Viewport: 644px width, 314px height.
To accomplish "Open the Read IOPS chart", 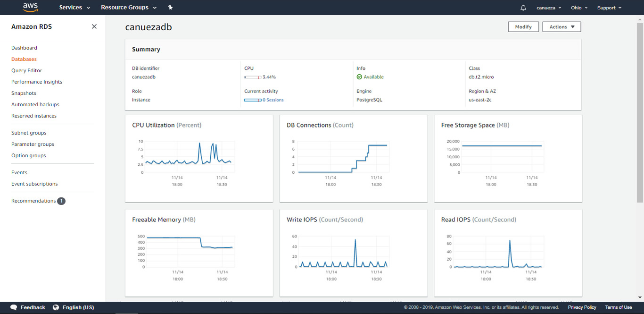I will pyautogui.click(x=508, y=253).
